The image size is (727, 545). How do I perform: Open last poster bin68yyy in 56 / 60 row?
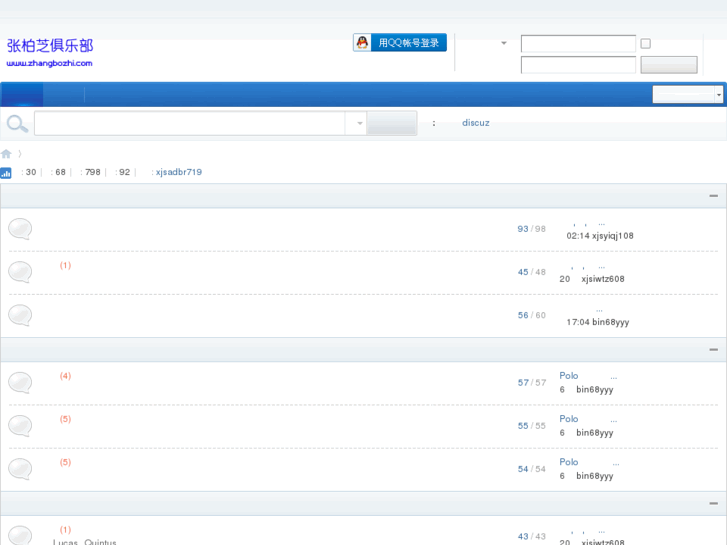point(611,322)
